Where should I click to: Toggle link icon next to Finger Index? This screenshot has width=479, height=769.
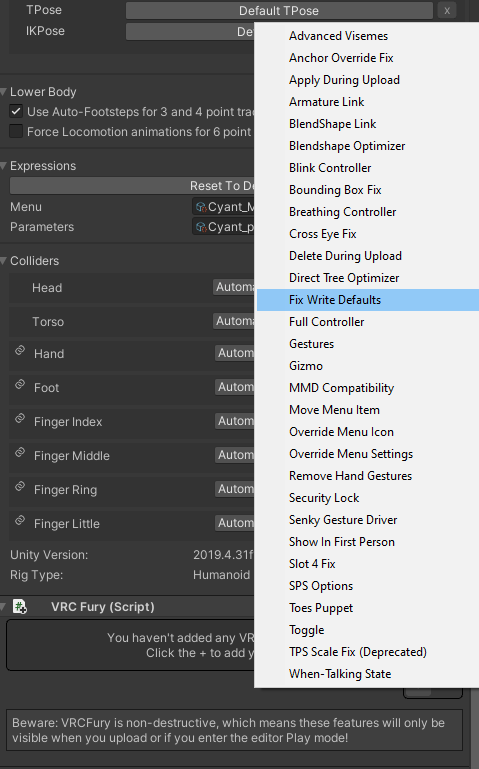[20, 418]
